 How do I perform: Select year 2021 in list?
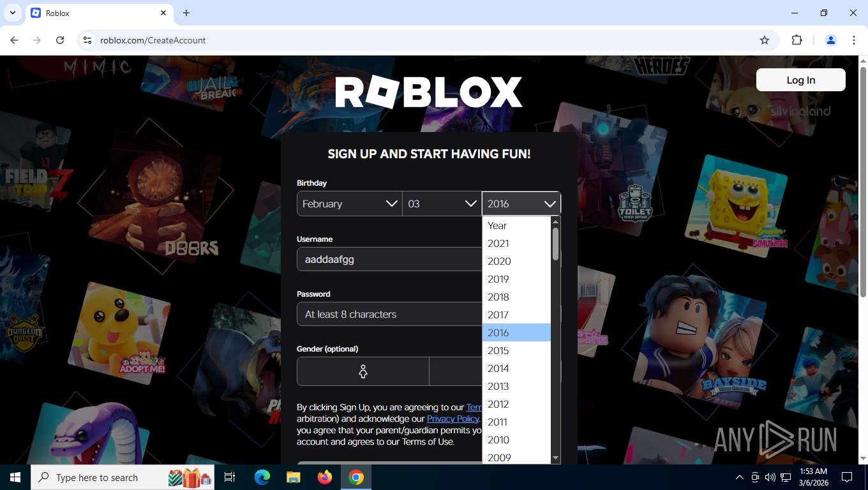516,243
